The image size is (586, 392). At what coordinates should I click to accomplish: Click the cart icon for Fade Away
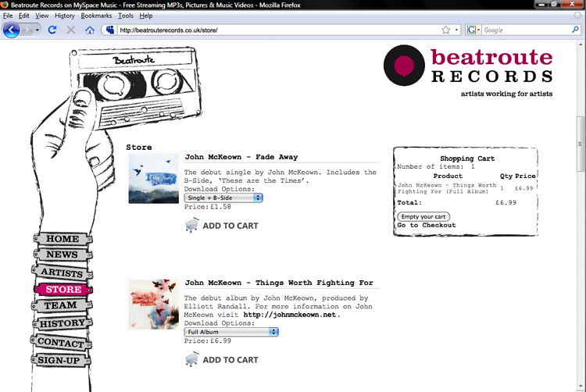click(x=191, y=225)
